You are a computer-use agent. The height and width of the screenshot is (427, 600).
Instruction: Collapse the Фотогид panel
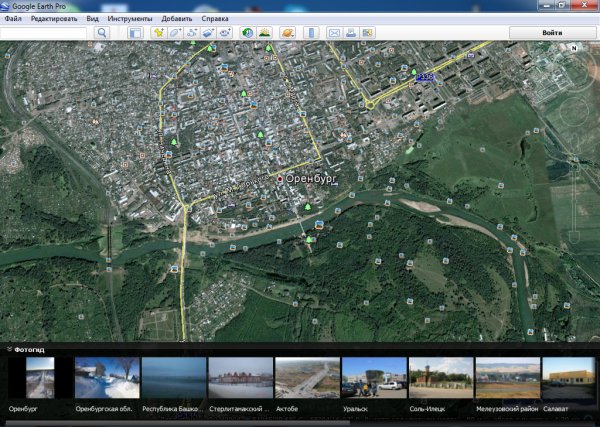(x=9, y=349)
